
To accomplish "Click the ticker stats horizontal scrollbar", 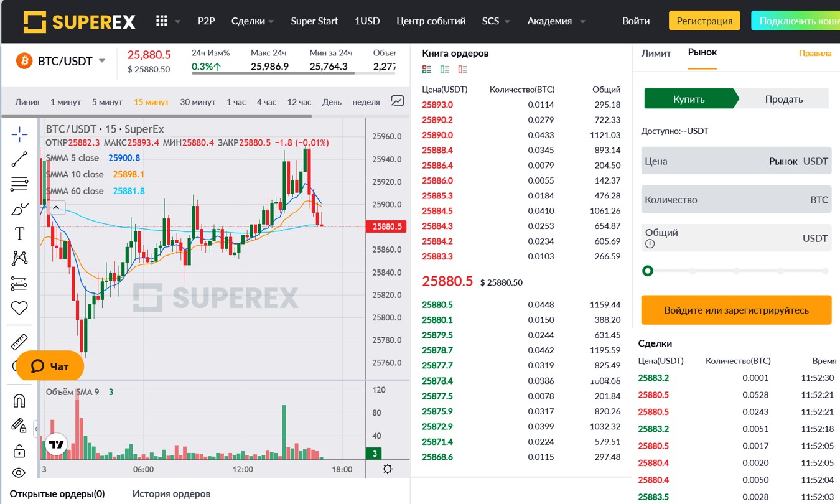I will pos(273,73).
